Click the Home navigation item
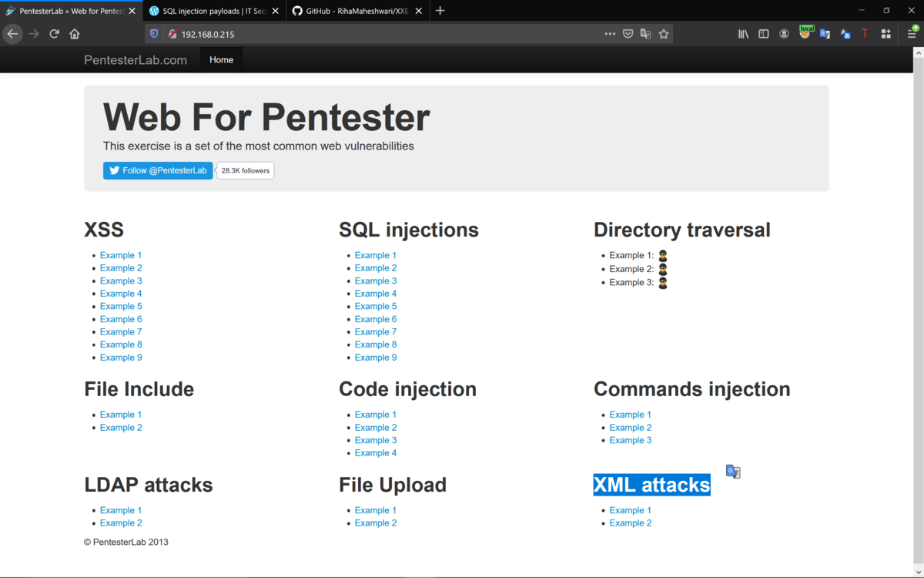Image resolution: width=924 pixels, height=578 pixels. 221,60
